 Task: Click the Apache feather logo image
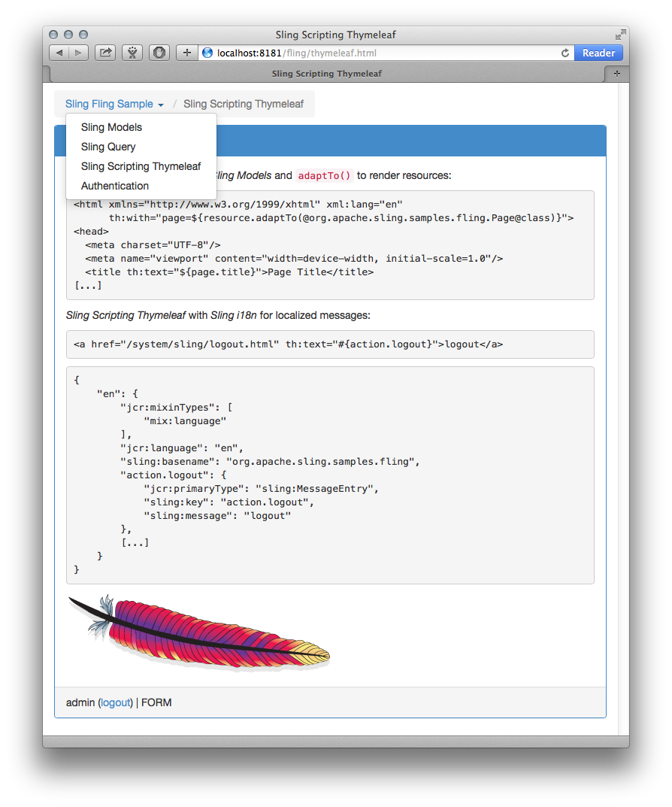[199, 632]
